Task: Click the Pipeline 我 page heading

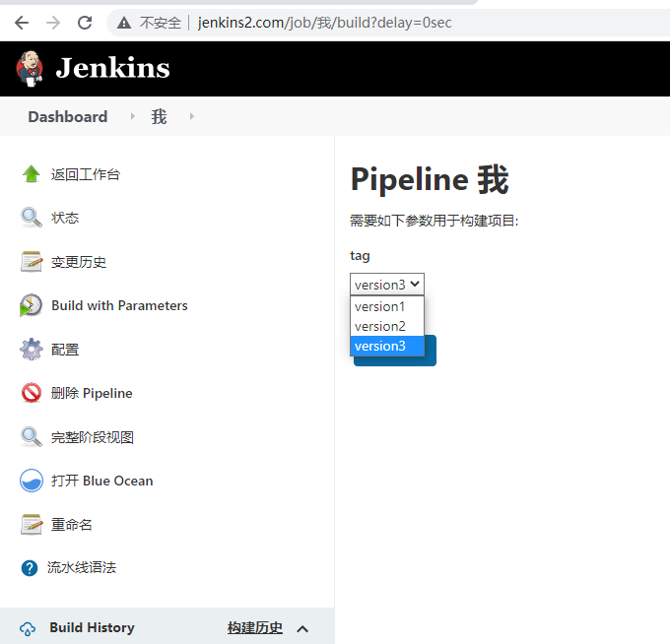Action: coord(430,179)
